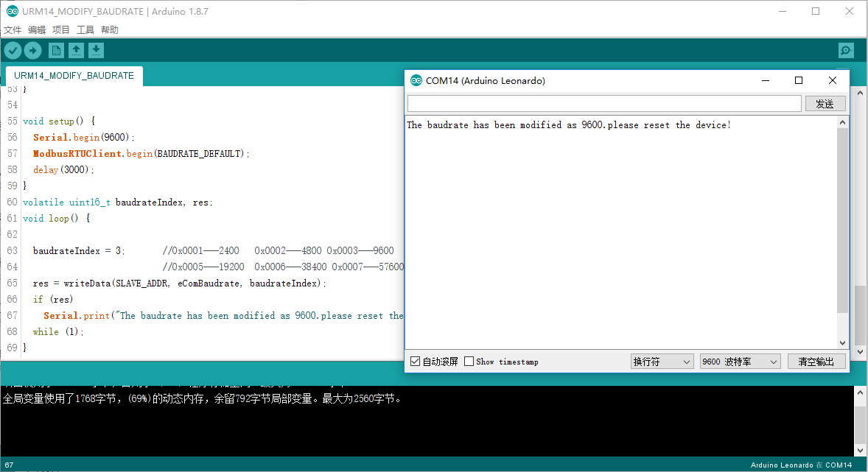Click the Upload arrow icon

coord(32,51)
